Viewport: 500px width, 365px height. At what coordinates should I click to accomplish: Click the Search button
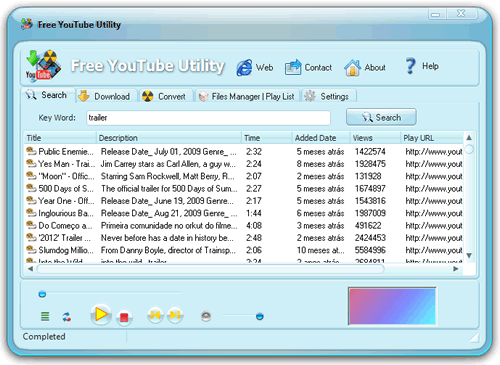(x=381, y=117)
